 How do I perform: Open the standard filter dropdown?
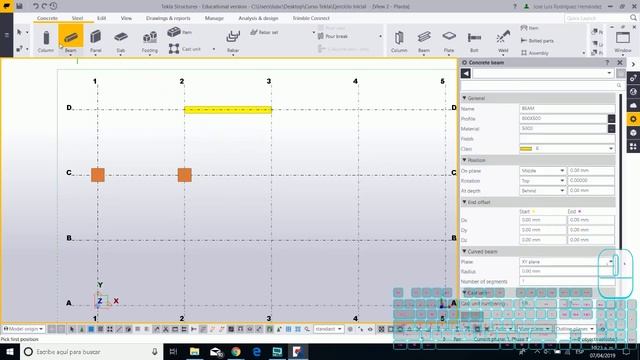click(329, 329)
